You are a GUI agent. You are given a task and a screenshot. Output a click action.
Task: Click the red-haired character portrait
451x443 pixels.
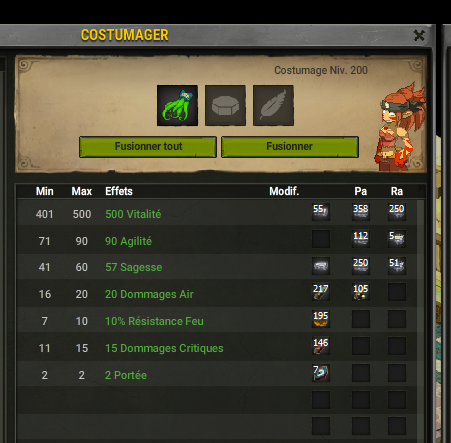400,128
